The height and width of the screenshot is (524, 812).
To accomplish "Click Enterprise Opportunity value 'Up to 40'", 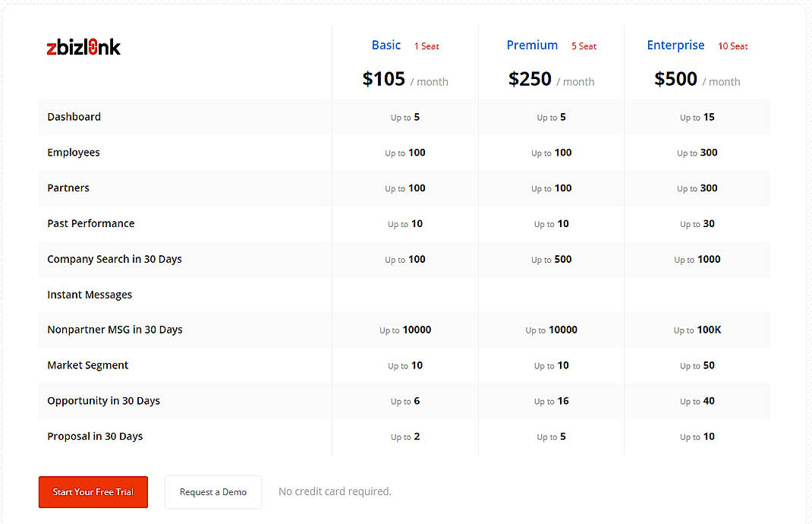I will pyautogui.click(x=697, y=401).
